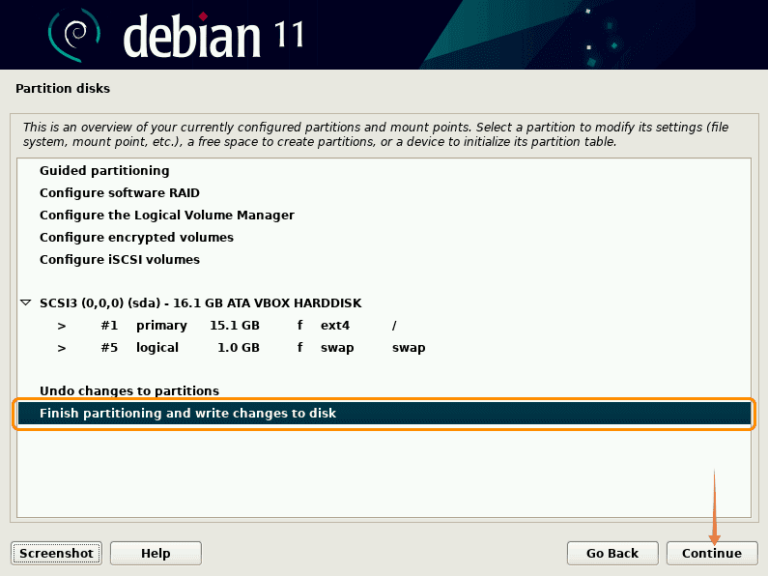Select the 15.1 GB ext4 partition size

pos(234,326)
